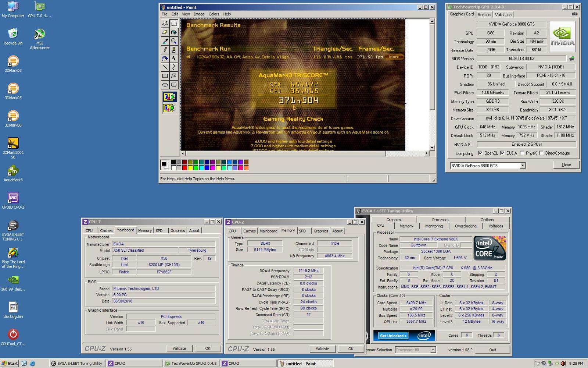Select the Pick Color eyedropper tool
Viewport: 588px width, 368px height.
(x=165, y=41)
